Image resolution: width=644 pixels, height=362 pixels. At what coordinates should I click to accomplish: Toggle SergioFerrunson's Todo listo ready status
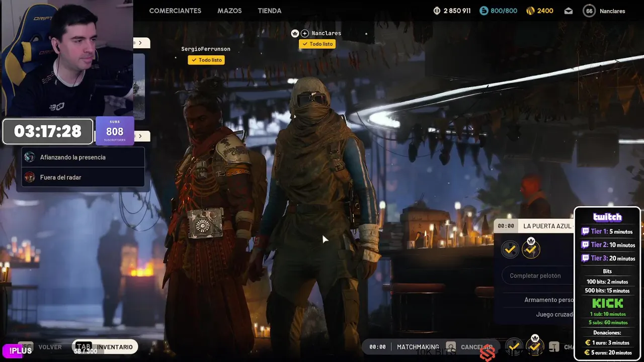coord(206,60)
